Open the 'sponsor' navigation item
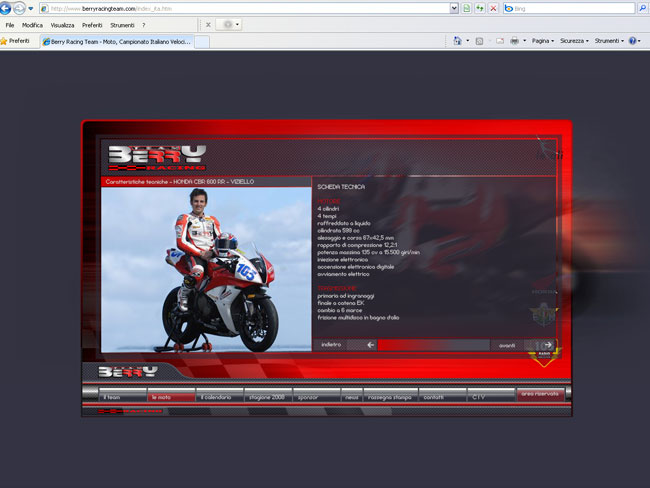Image resolution: width=650 pixels, height=488 pixels. pos(317,397)
